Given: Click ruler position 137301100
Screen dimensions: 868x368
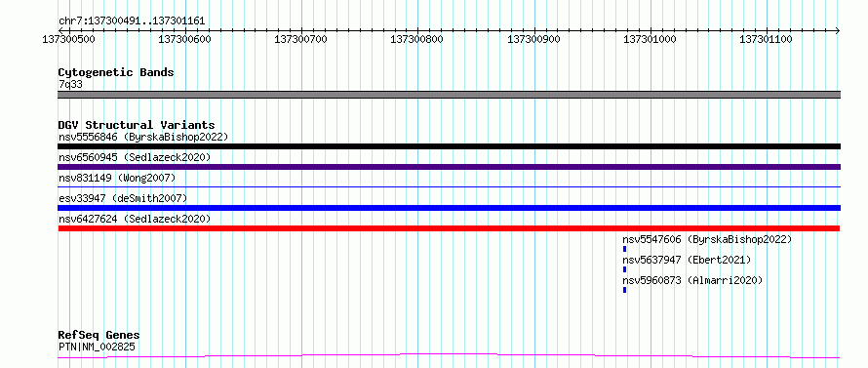Looking at the screenshot, I should [767, 39].
